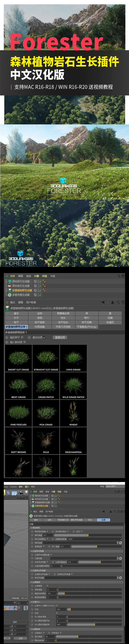The width and height of the screenshot is (129, 644).
Task: Enable the 自动相机翻动 checkbox
Action: click(68, 531)
